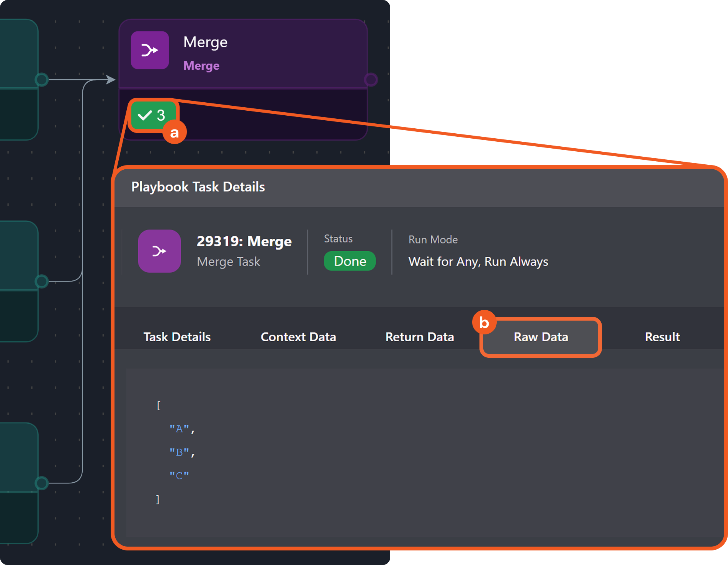Click the Merge node title text

[x=205, y=42]
